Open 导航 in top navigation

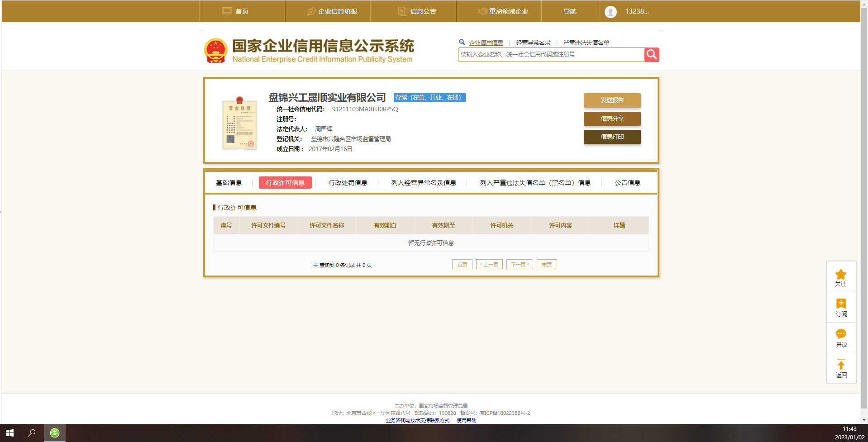tap(570, 11)
